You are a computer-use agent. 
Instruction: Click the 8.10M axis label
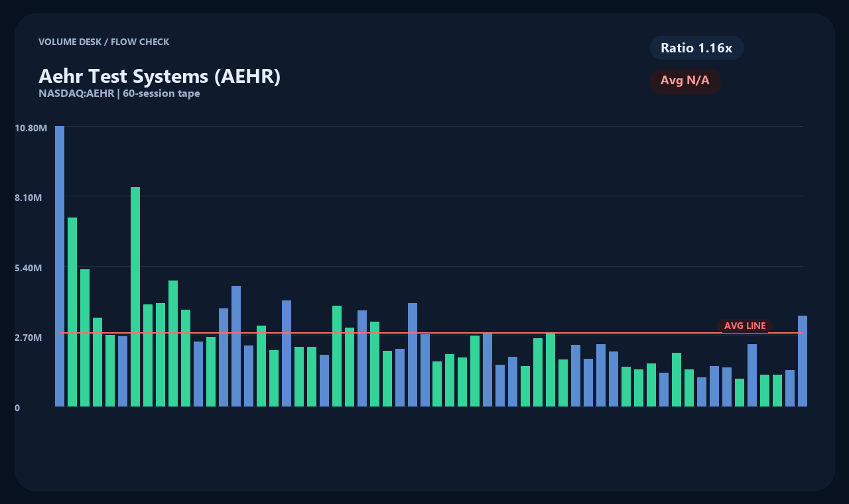click(29, 198)
